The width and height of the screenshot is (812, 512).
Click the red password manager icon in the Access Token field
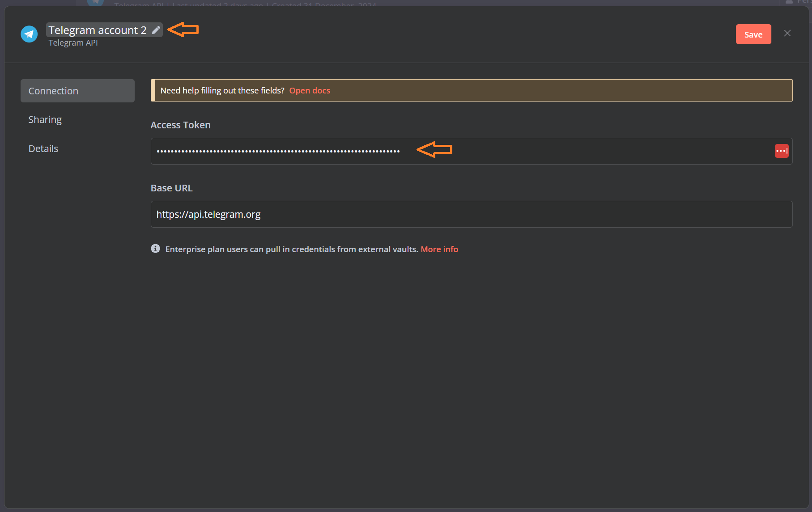coord(782,151)
